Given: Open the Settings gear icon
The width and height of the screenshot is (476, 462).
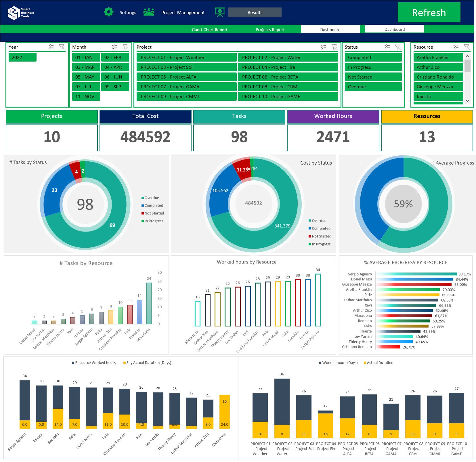Looking at the screenshot, I should tap(109, 12).
